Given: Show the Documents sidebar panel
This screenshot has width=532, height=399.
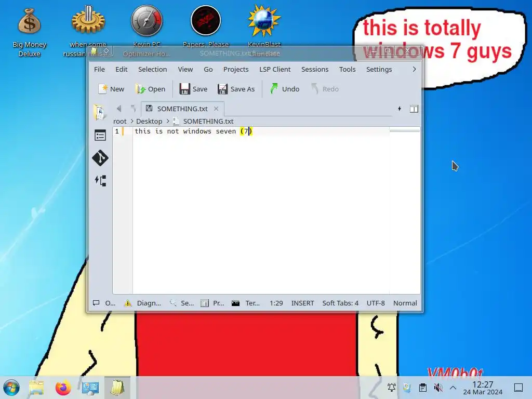Looking at the screenshot, I should pos(100,113).
